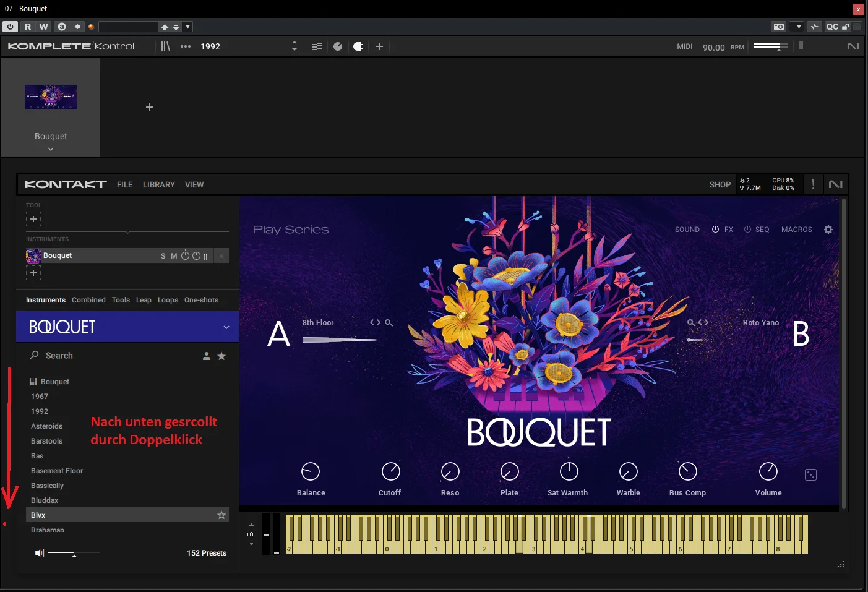This screenshot has height=592, width=868.
Task: Expand the BOUQUET library dropdown chevron
Action: tap(226, 327)
